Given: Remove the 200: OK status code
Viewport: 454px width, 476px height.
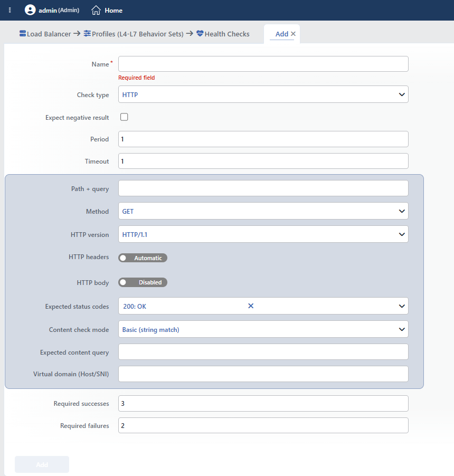Looking at the screenshot, I should [251, 306].
